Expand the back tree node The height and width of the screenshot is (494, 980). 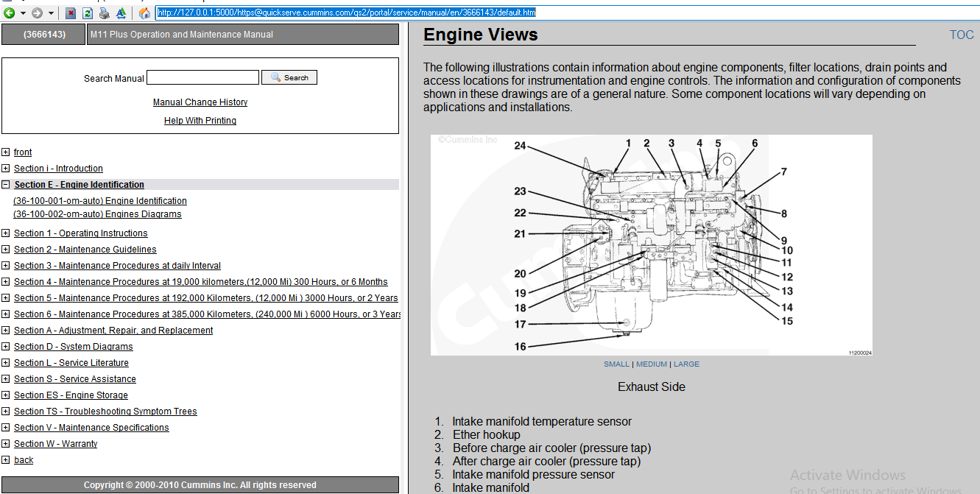6,460
